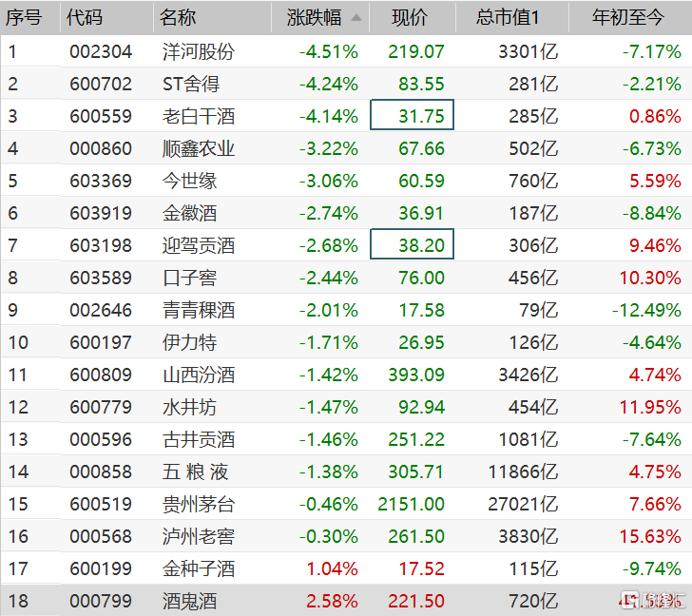Image resolution: width=692 pixels, height=616 pixels.
Task: Select stock name 顺鑫农业
Action: (199, 148)
